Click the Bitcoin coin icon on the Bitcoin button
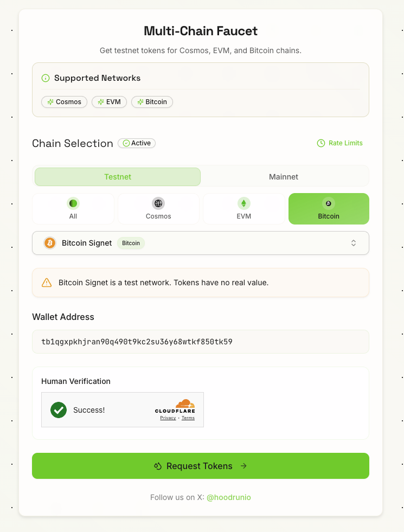 [328, 203]
